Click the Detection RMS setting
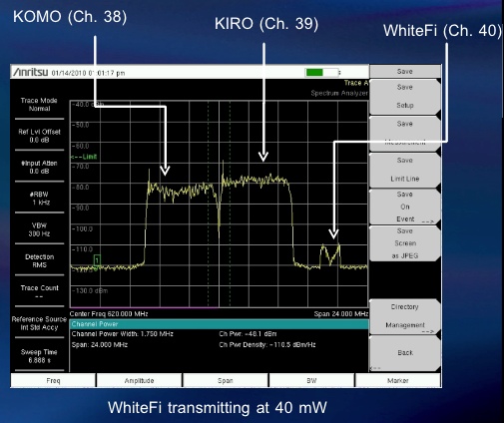The width and height of the screenshot is (504, 423). (39, 260)
